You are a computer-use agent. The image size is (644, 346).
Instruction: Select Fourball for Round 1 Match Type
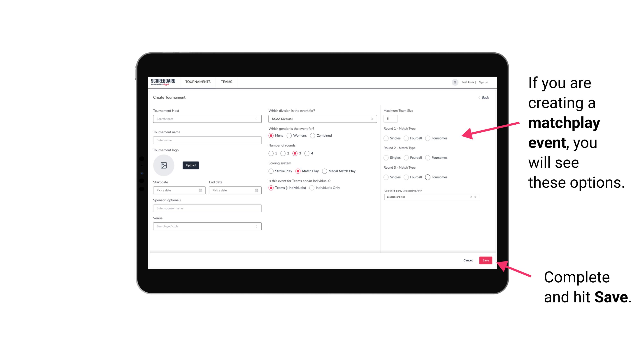[x=405, y=138]
